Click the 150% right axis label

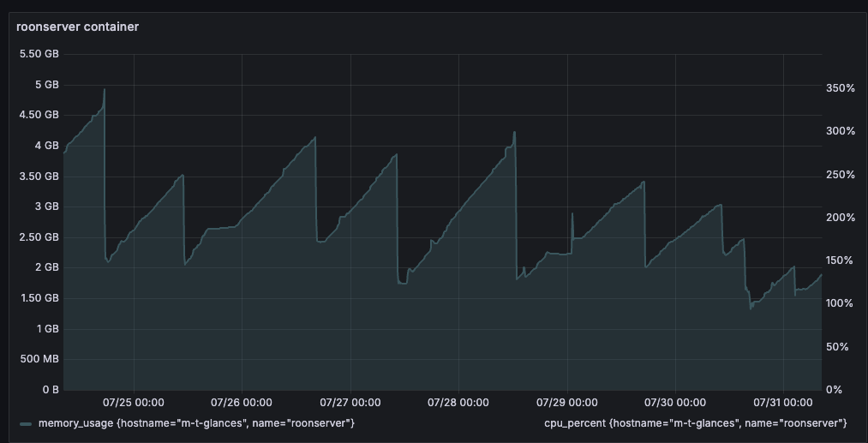pos(841,260)
